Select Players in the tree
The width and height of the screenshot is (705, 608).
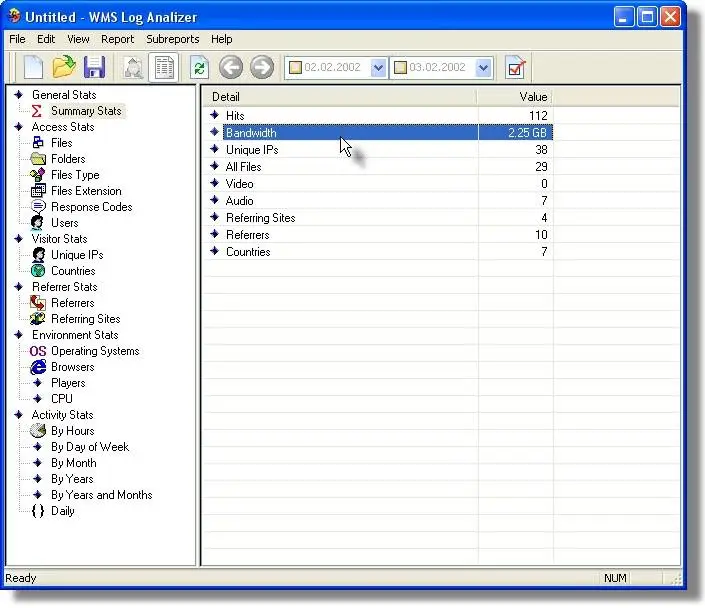pyautogui.click(x=68, y=383)
